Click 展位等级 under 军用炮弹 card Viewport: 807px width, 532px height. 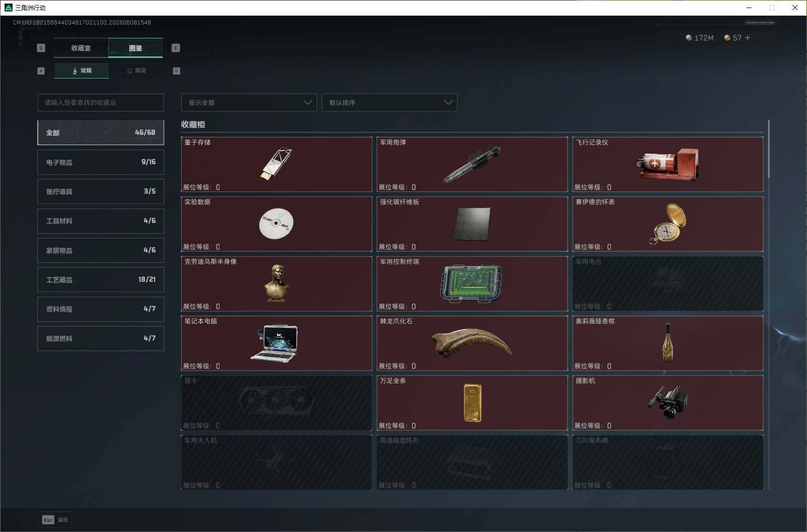(x=397, y=187)
